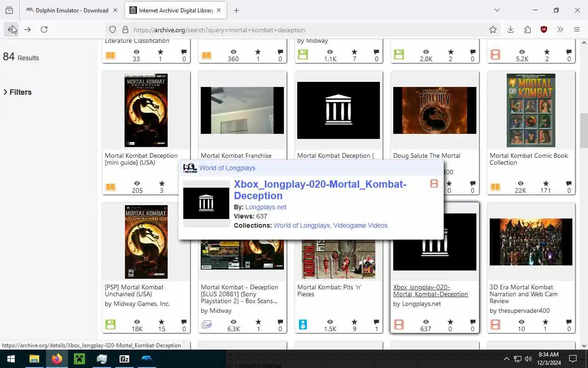The image size is (588, 368).
Task: Open Mortal Kombat Deception mini guide cover
Action: (x=146, y=110)
